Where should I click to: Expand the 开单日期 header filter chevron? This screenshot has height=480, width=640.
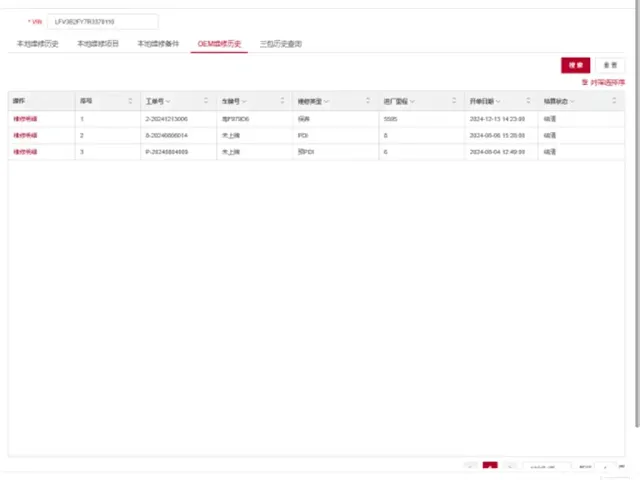click(x=498, y=101)
